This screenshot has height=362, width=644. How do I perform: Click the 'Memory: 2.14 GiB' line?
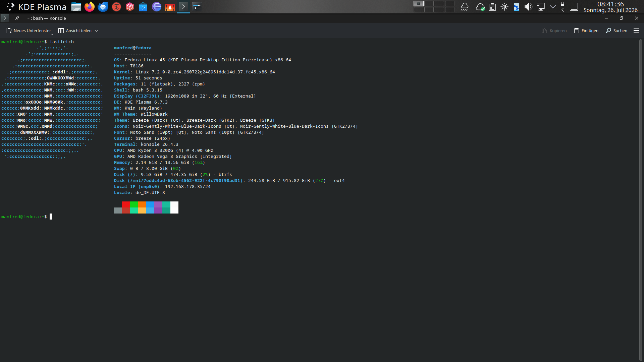pyautogui.click(x=159, y=163)
